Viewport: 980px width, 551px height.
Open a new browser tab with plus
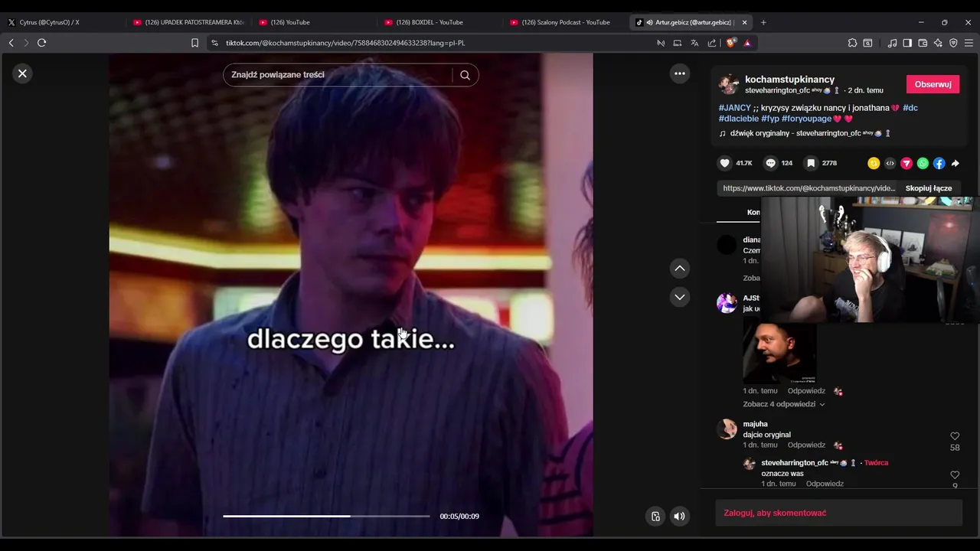coord(763,22)
